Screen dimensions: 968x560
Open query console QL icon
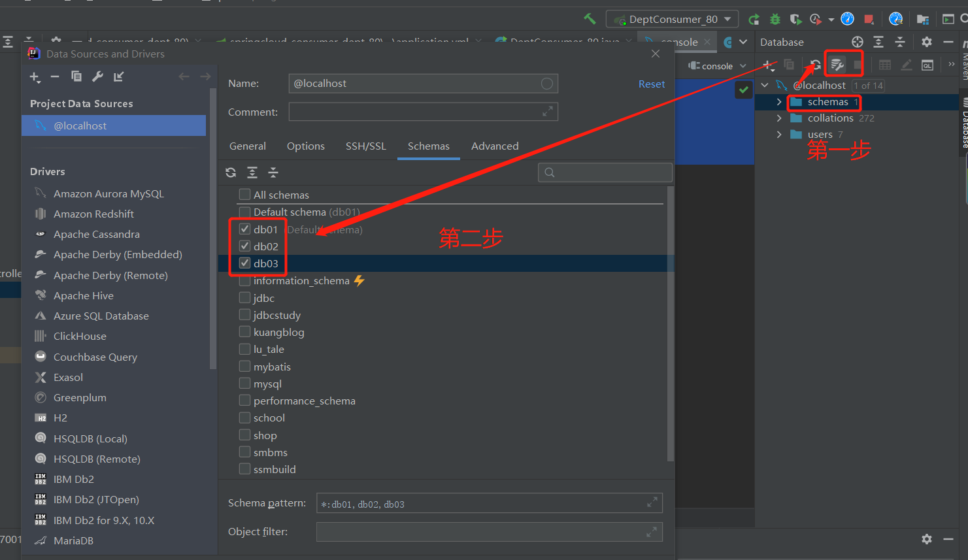927,65
